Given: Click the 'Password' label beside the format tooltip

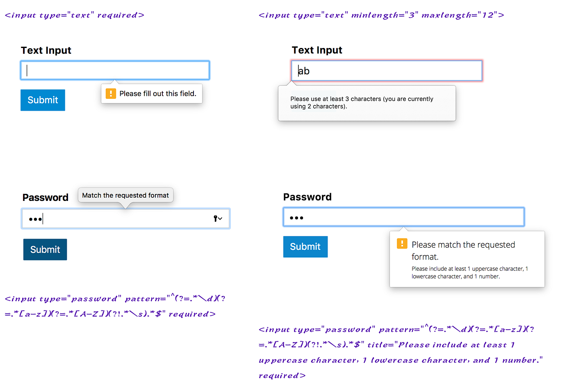Looking at the screenshot, I should tap(46, 198).
